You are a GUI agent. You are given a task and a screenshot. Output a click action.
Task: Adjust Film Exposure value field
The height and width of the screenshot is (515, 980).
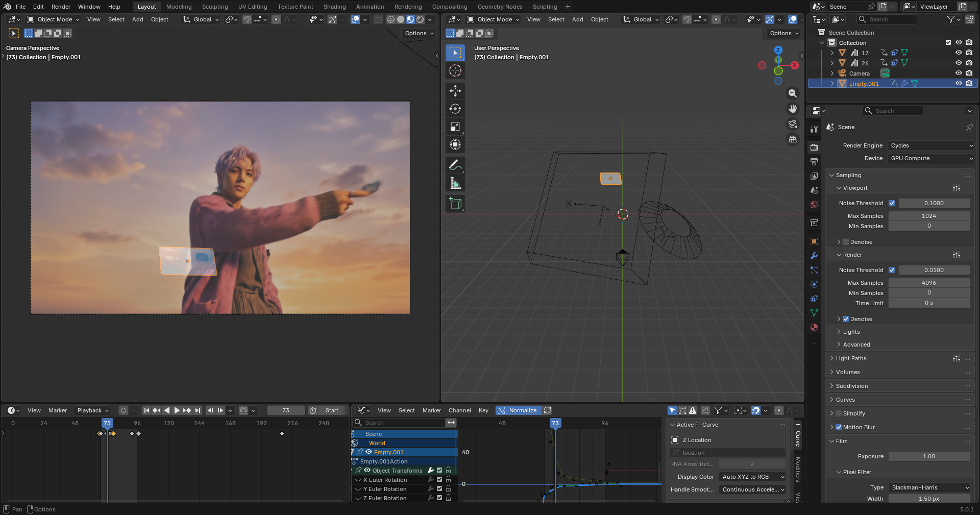(929, 456)
